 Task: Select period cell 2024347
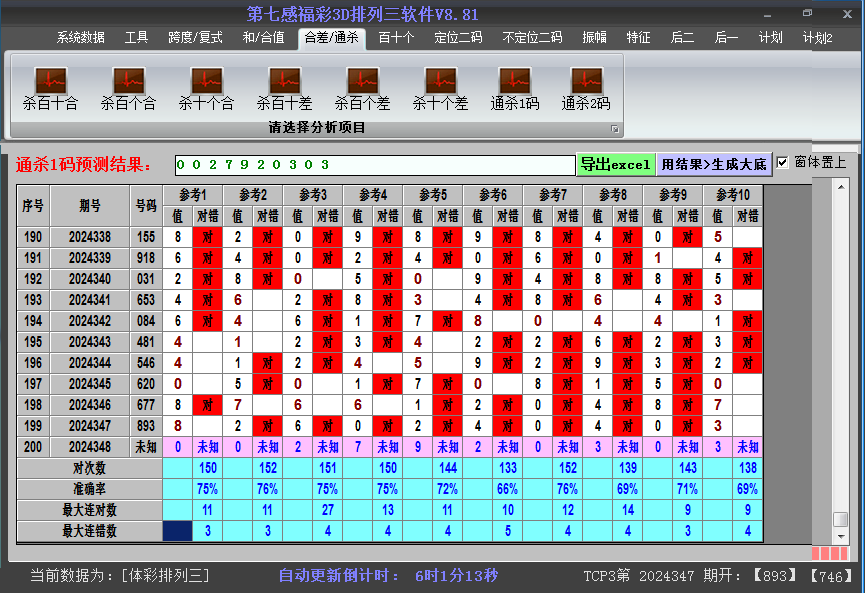click(x=90, y=426)
